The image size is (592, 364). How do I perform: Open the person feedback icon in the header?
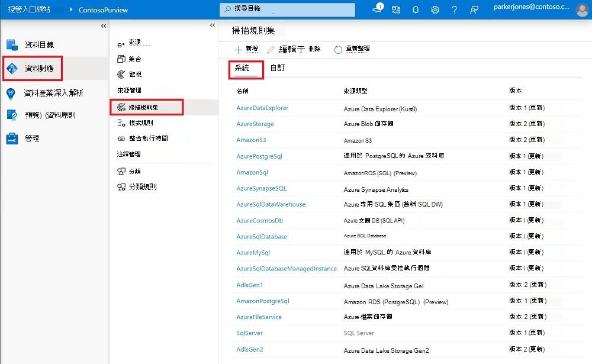[x=474, y=10]
